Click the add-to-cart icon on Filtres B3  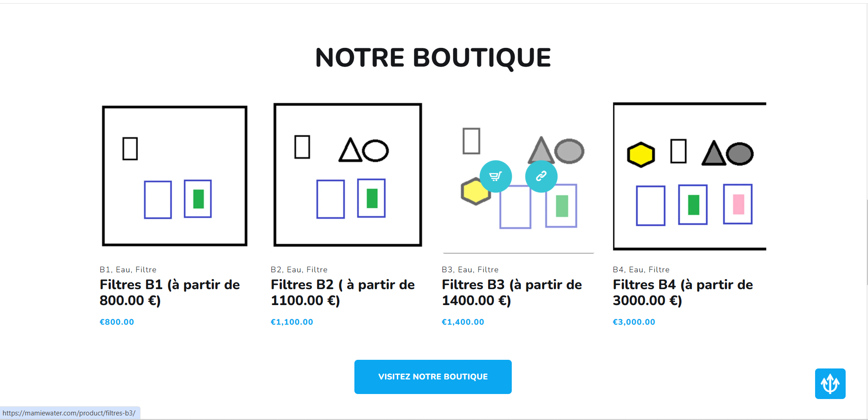coord(495,176)
